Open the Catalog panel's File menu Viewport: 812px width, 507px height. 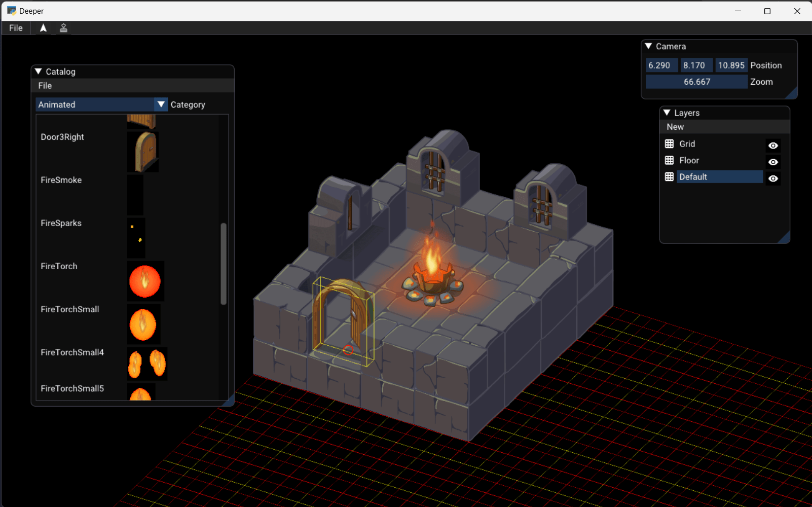[x=45, y=85]
